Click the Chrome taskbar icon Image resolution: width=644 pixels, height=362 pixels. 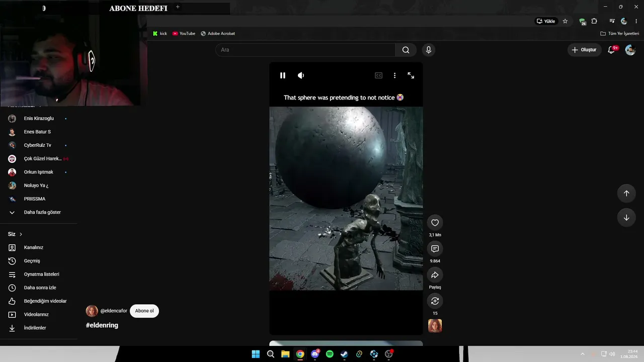pyautogui.click(x=300, y=354)
